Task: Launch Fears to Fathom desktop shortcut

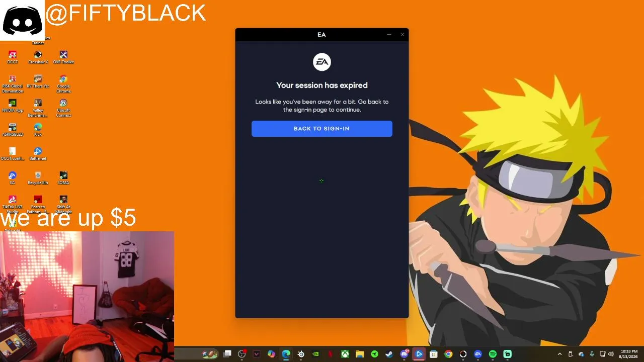Action: pos(38,205)
